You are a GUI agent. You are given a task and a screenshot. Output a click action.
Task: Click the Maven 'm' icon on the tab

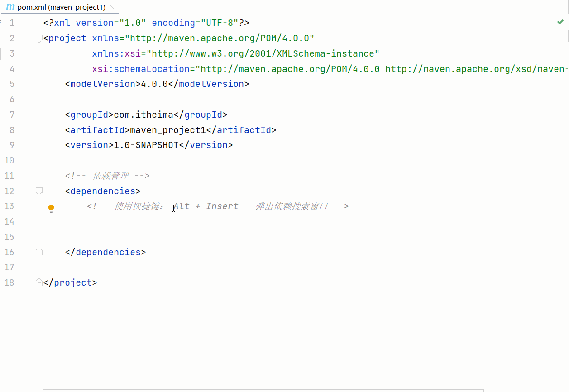pyautogui.click(x=10, y=7)
